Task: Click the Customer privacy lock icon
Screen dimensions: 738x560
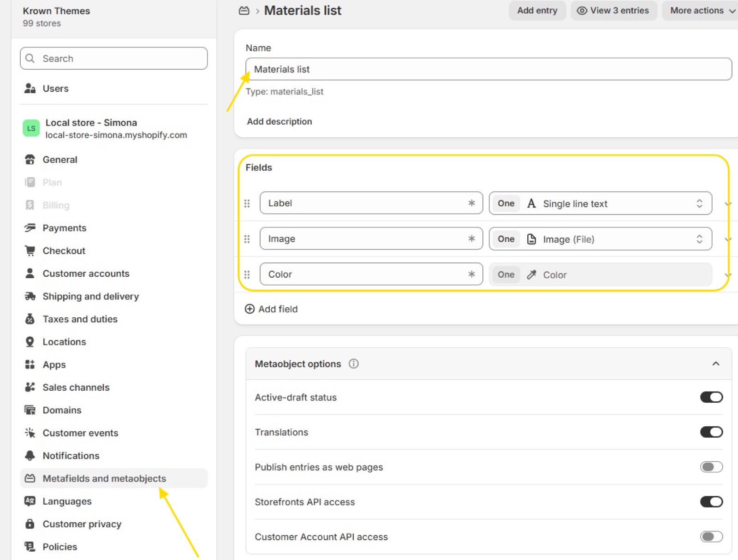Action: pos(30,524)
